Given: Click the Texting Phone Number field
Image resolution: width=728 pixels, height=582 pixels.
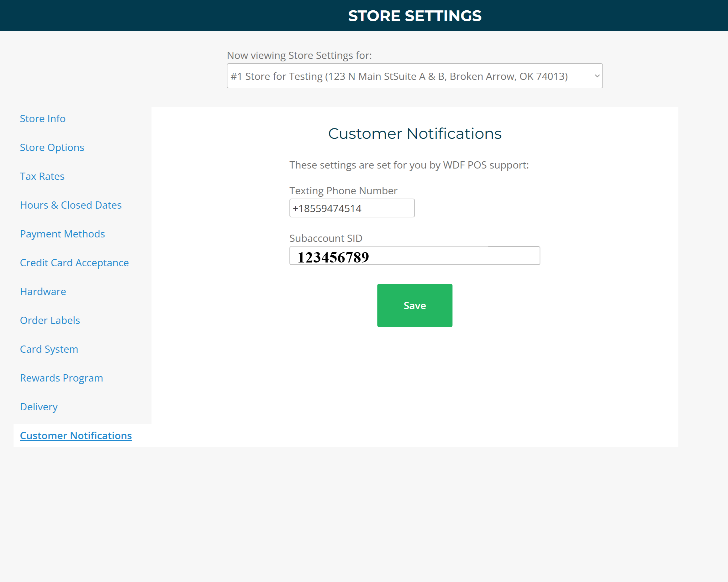Looking at the screenshot, I should 352,208.
